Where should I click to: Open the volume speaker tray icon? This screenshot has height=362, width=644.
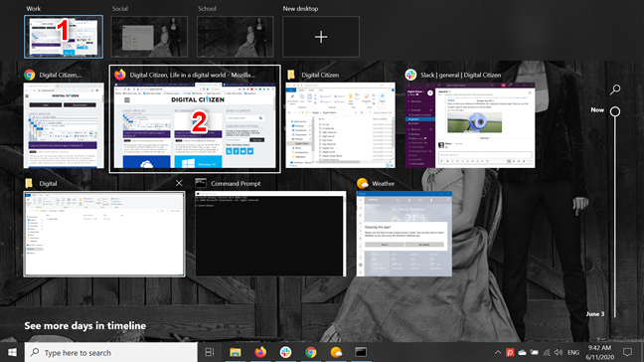tap(559, 352)
